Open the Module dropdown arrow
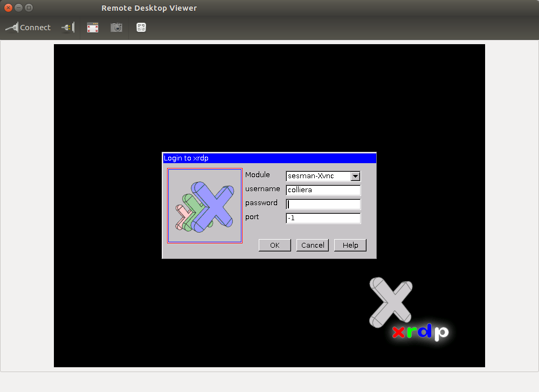539x392 pixels. [355, 176]
